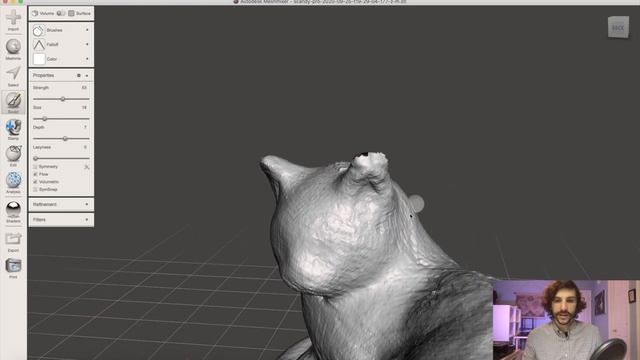Expand the Brushes dropdown arrow
The height and width of the screenshot is (360, 640).
pyautogui.click(x=87, y=30)
